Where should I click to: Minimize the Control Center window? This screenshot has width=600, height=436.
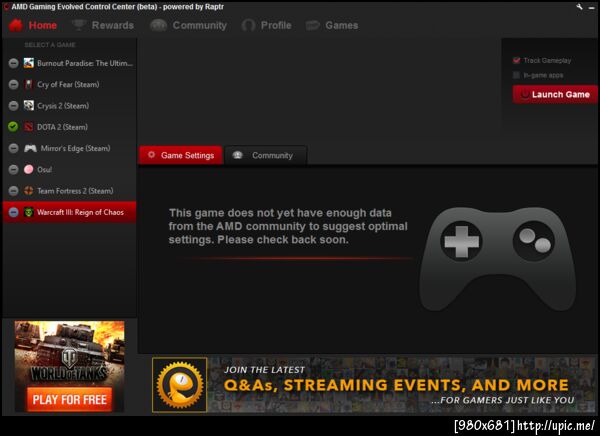pos(591,7)
